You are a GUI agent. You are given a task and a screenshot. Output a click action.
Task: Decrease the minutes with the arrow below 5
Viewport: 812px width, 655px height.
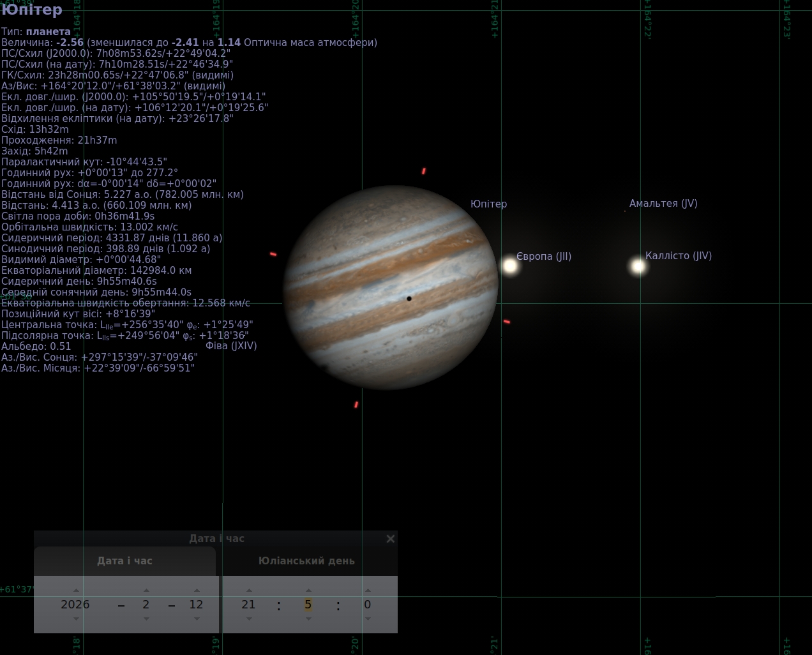[308, 619]
